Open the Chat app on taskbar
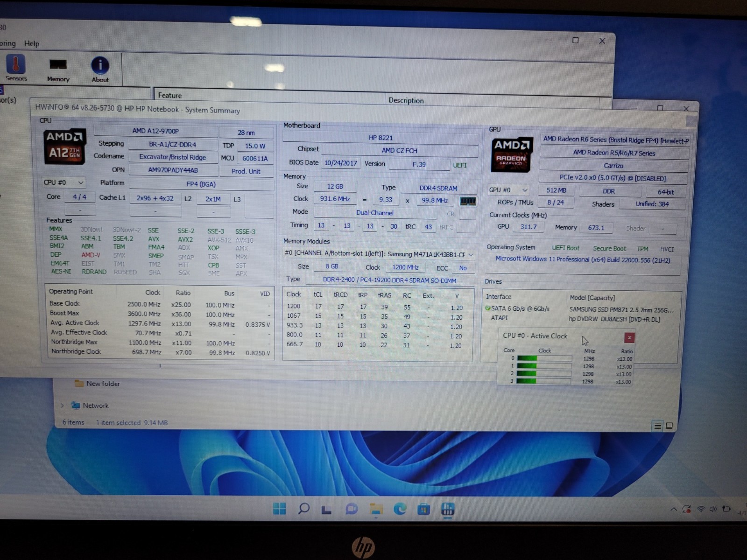This screenshot has width=747, height=560. (351, 509)
